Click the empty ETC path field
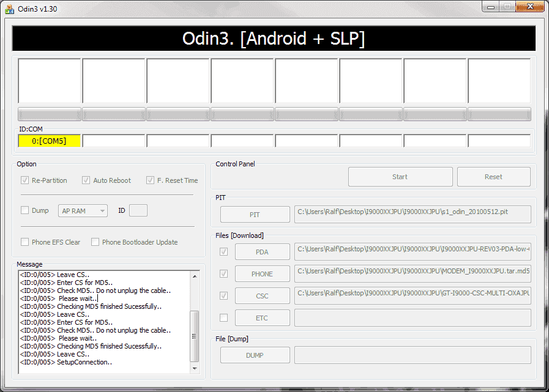Screen dimensions: 549x392 pos(413,318)
